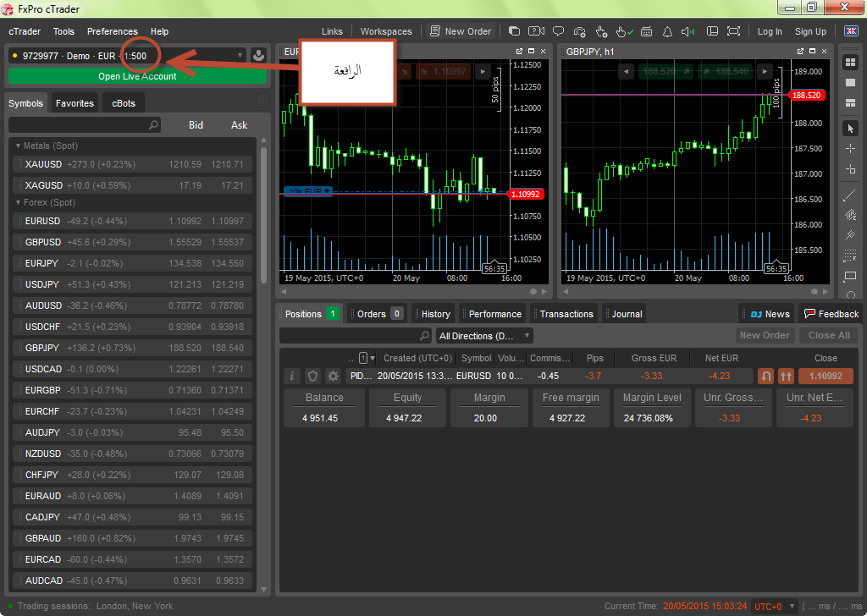Viewport: 867px width, 616px height.
Task: Open the screenshot camera settings icon
Action: [579, 31]
